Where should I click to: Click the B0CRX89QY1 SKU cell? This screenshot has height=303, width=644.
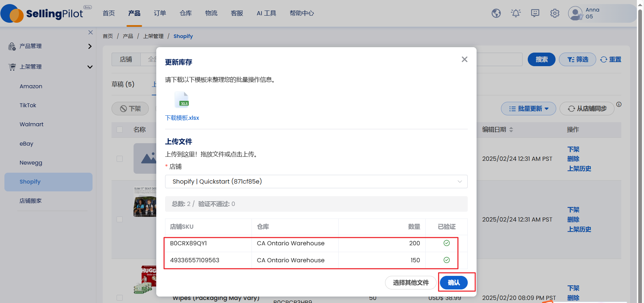pyautogui.click(x=208, y=243)
